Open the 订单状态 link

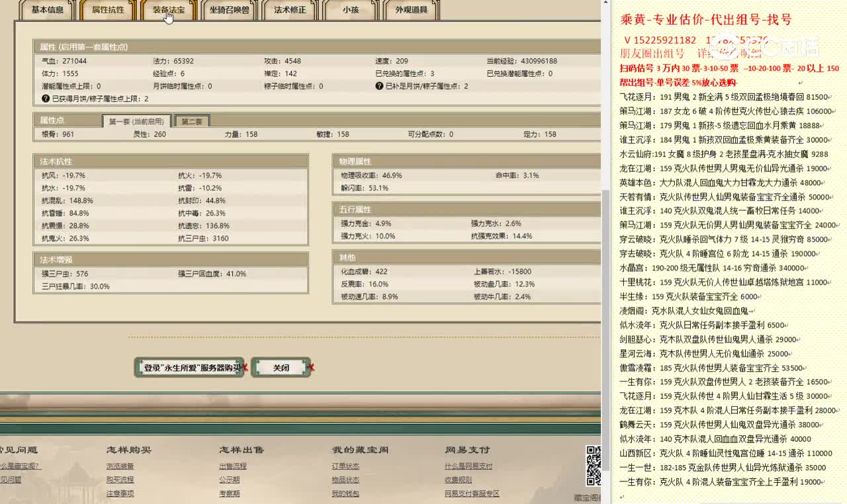(345, 466)
